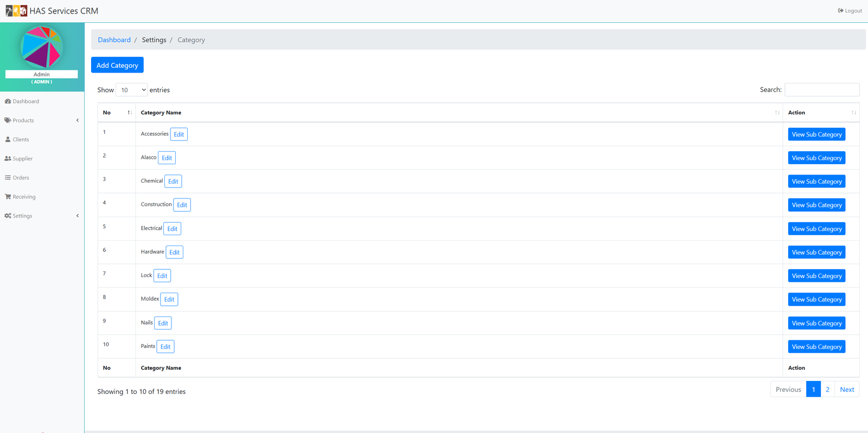Viewport: 868px width, 433px height.
Task: Click the Orders list icon
Action: tap(8, 178)
